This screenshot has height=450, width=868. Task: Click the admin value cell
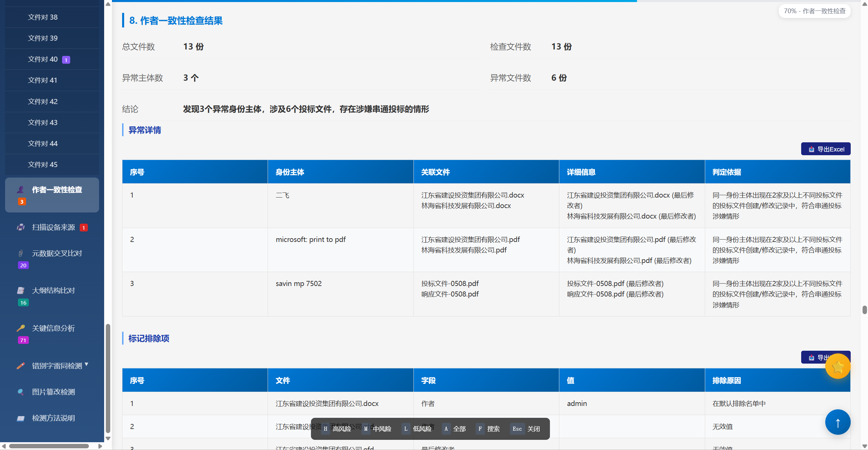(x=632, y=404)
